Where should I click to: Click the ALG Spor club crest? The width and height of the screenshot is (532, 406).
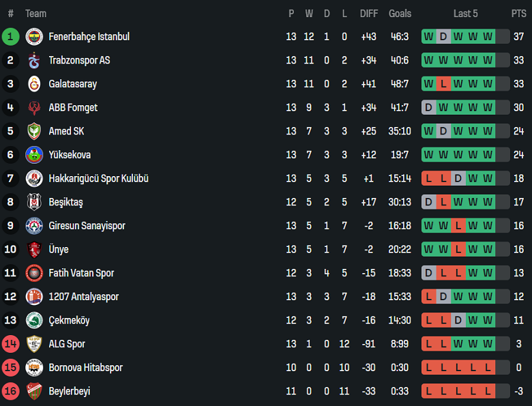click(34, 344)
